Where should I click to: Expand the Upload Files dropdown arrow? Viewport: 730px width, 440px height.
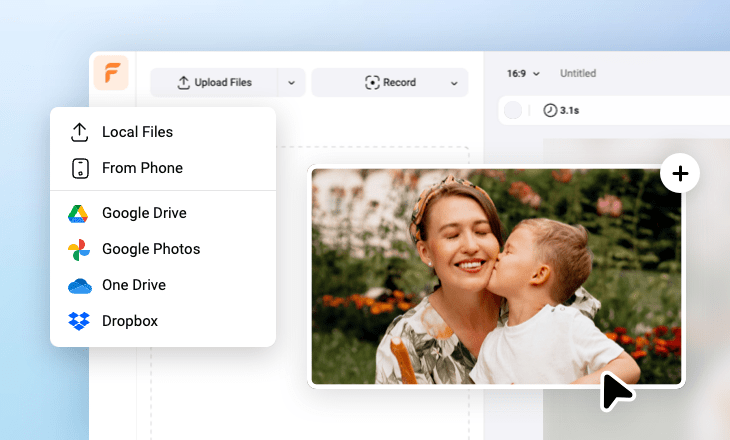291,83
